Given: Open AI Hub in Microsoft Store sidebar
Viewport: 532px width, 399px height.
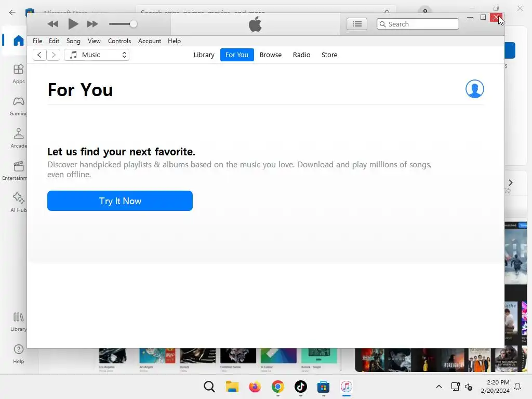Looking at the screenshot, I should click(18, 203).
